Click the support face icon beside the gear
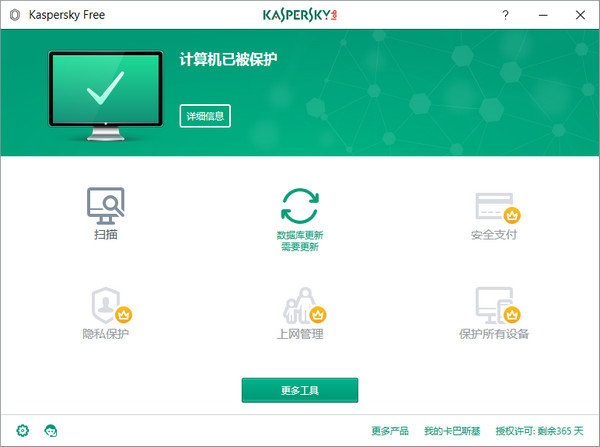The image size is (600, 447). 51,430
